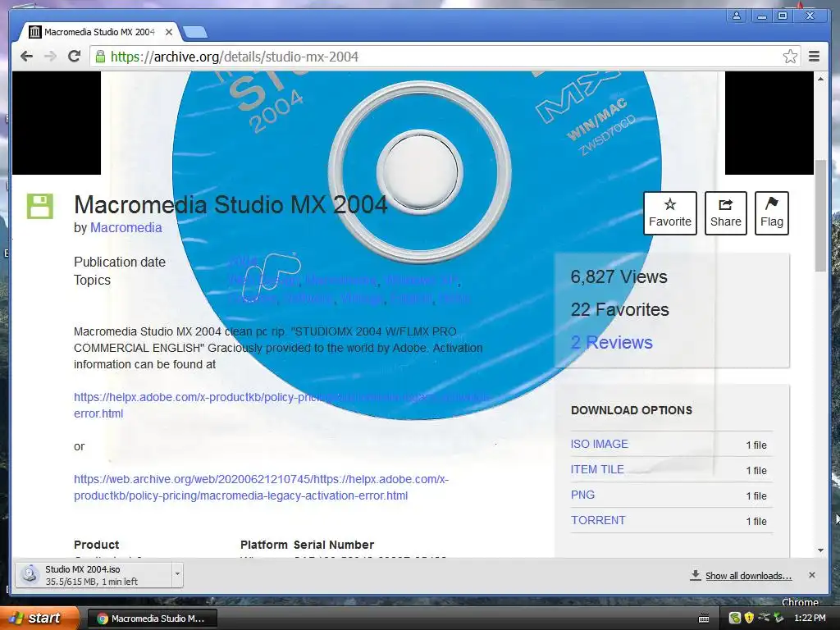Show all downloads
The height and width of the screenshot is (630, 840).
point(741,576)
